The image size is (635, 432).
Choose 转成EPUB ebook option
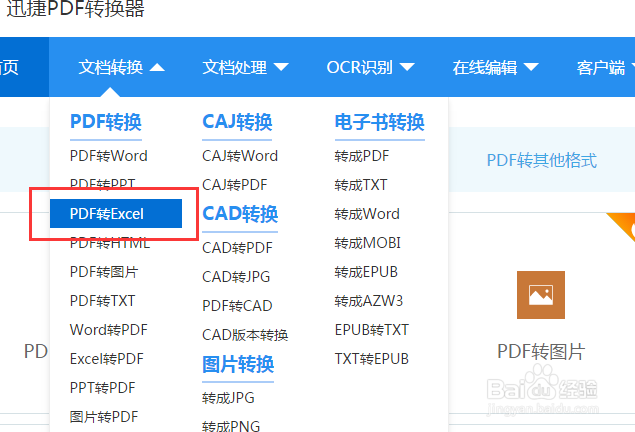pos(366,272)
